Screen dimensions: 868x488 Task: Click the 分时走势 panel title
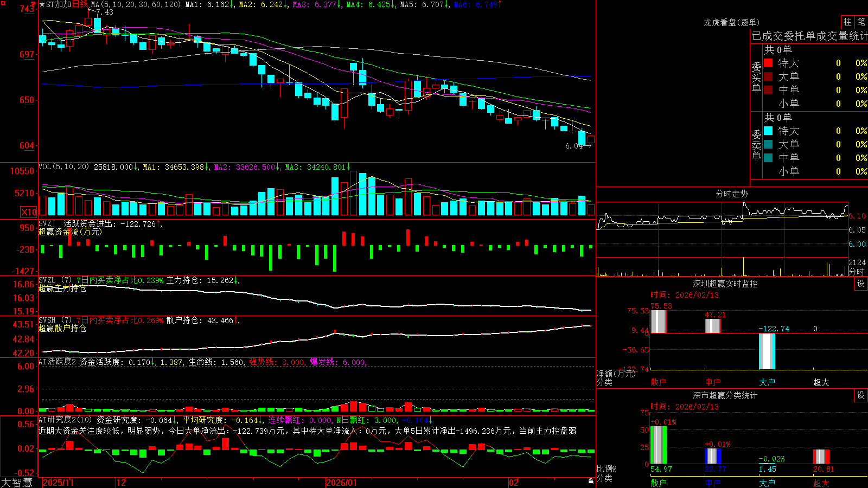pos(732,194)
